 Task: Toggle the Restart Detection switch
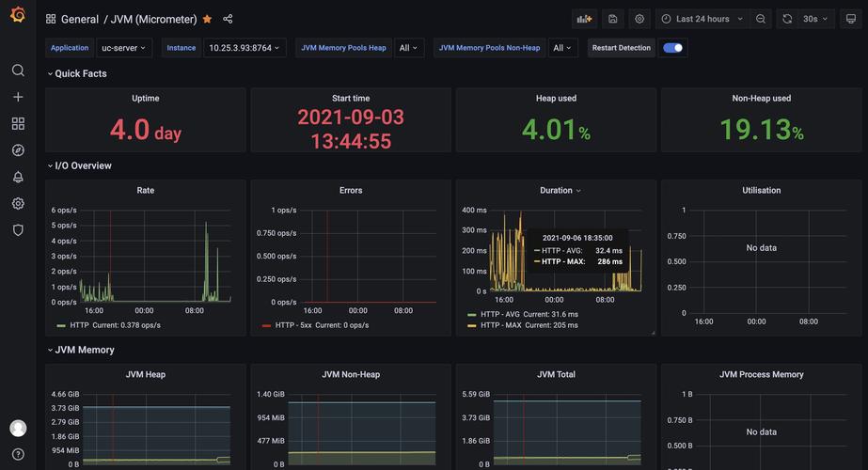[x=672, y=48]
